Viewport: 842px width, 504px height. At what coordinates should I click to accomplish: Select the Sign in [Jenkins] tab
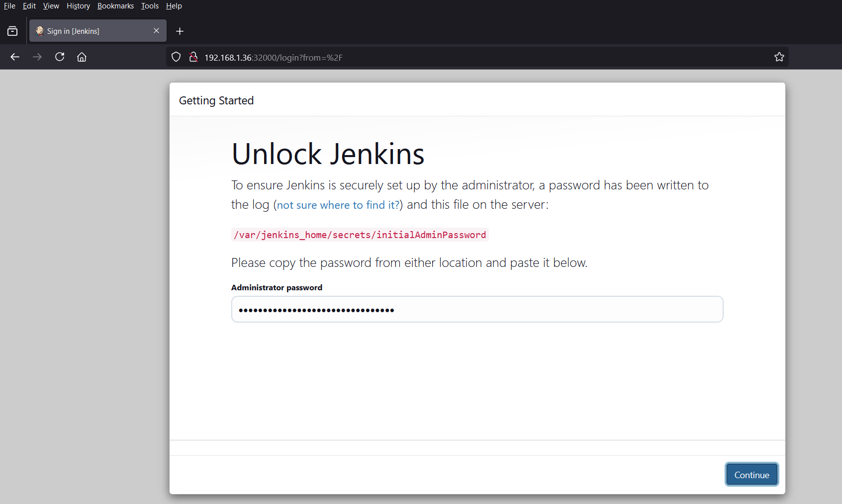tap(98, 31)
